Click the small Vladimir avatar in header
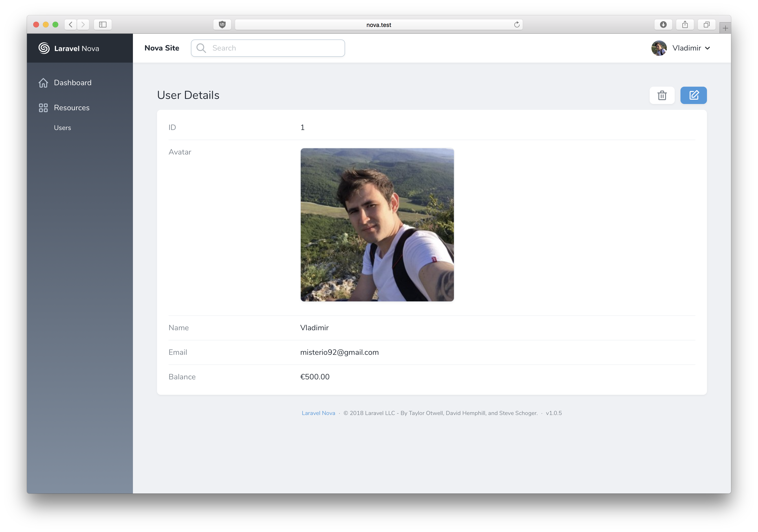The height and width of the screenshot is (532, 758). [659, 48]
